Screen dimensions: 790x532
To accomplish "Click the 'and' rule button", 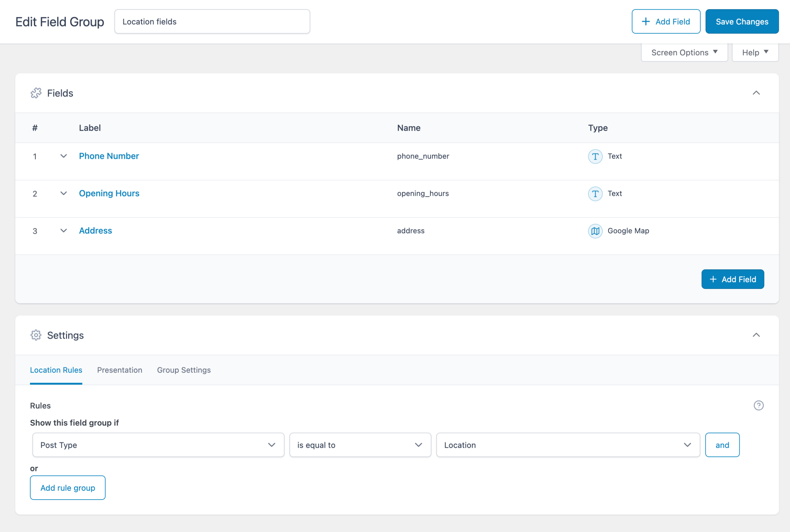I will [722, 445].
